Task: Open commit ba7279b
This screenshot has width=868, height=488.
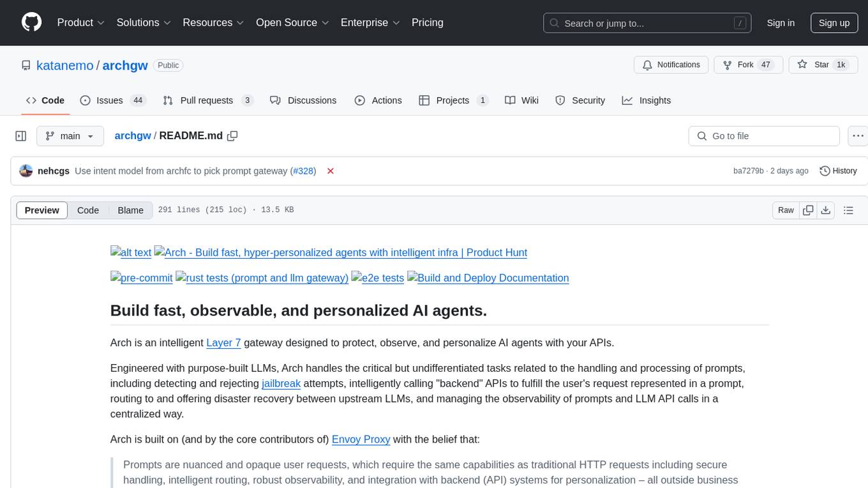Action: [748, 171]
